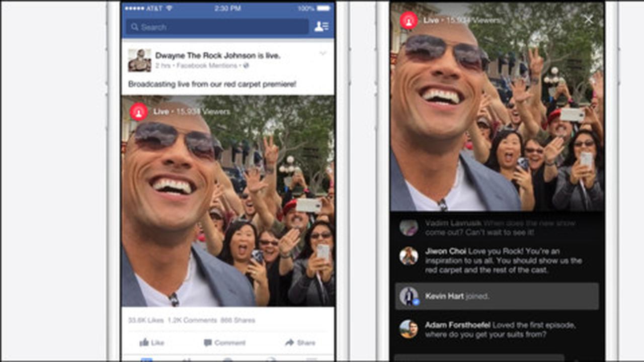Open "Dwayne The Rock Johnson is live." post title
Screen dimensions: 644x362
pyautogui.click(x=218, y=56)
